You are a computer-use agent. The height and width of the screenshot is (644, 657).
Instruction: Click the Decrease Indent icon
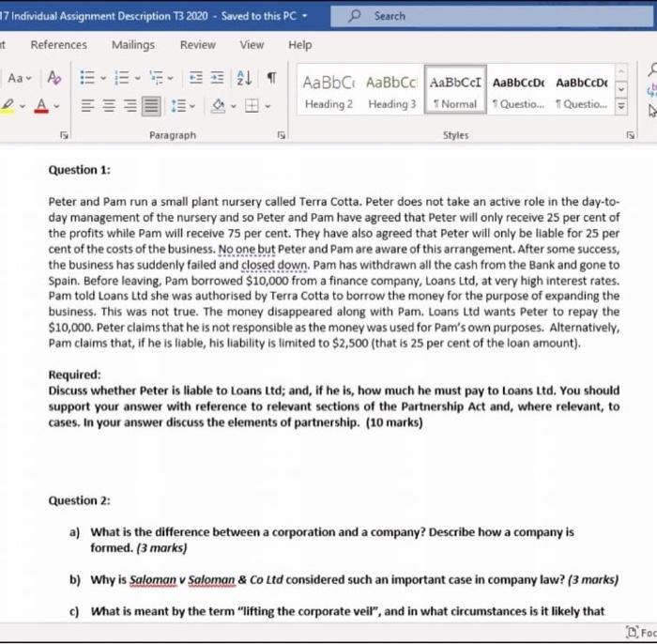[x=195, y=78]
